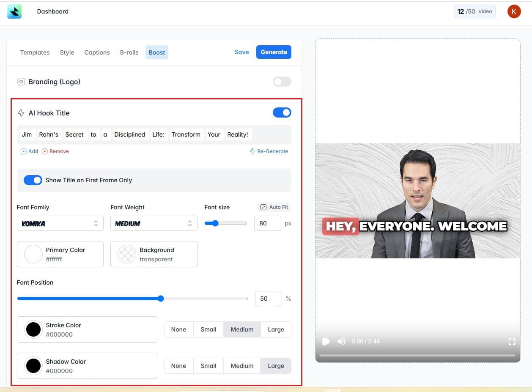This screenshot has height=392, width=532.
Task: Mute the video player volume
Action: [x=341, y=341]
